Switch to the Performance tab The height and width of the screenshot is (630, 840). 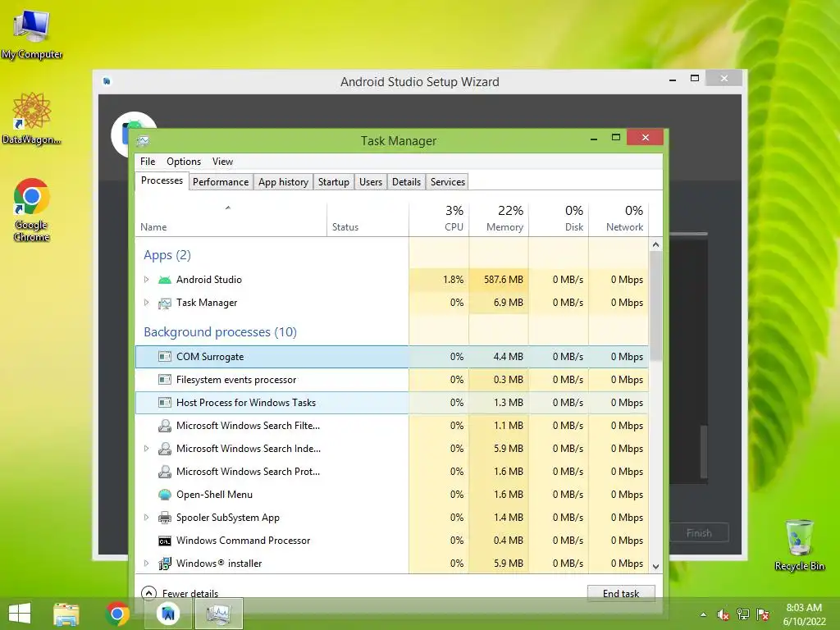(x=221, y=182)
